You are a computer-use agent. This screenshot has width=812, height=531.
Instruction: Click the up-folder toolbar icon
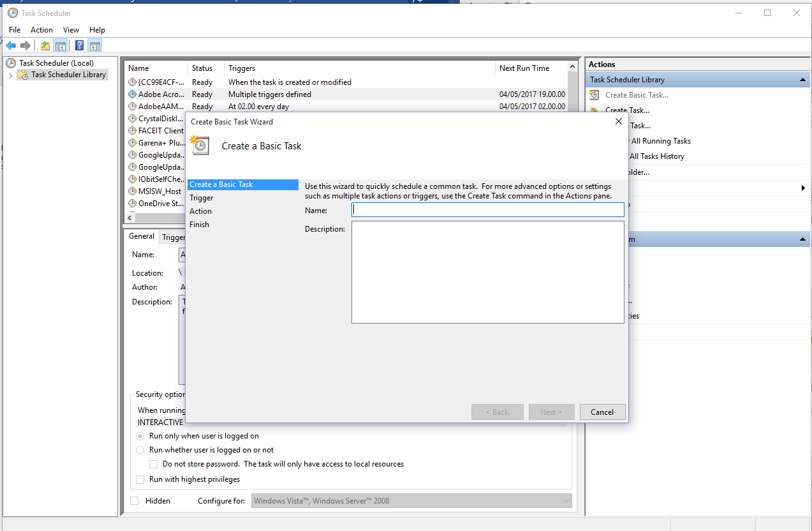tap(44, 45)
